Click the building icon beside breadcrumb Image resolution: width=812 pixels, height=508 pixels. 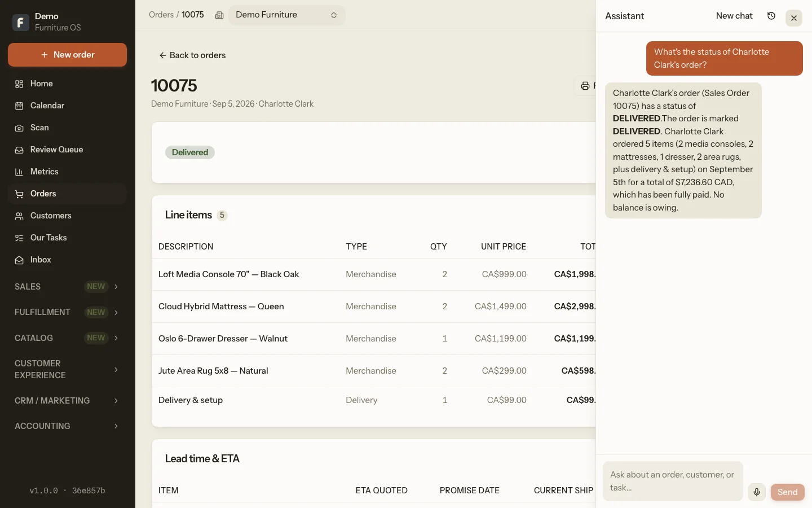pyautogui.click(x=219, y=15)
